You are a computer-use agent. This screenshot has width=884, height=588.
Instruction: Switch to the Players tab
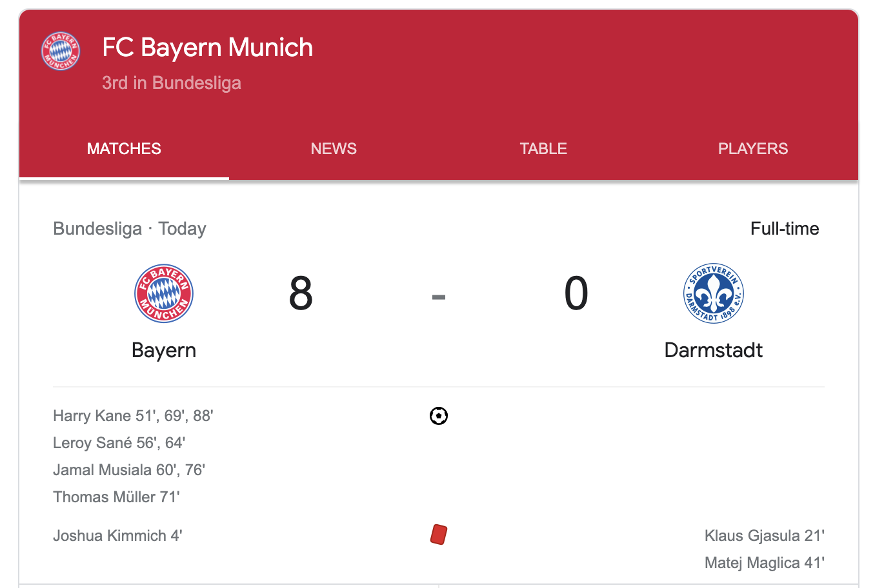point(753,149)
